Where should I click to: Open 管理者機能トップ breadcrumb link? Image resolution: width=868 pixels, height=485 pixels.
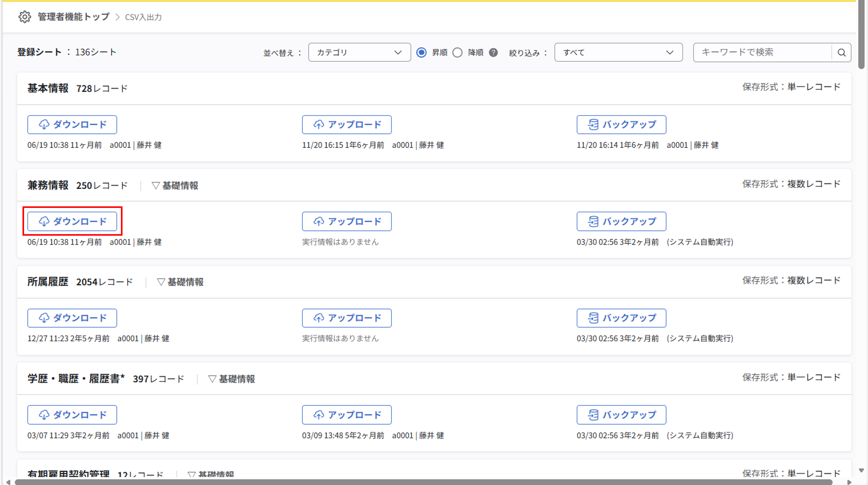click(73, 17)
